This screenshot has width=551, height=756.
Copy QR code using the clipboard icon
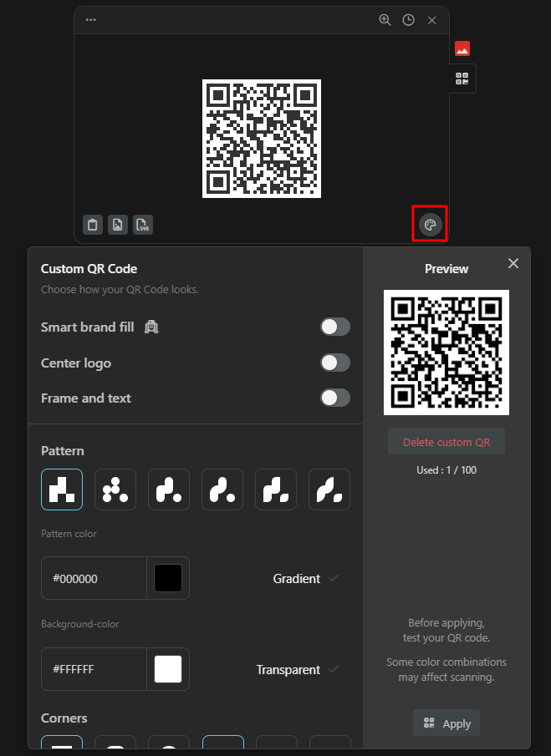click(93, 225)
